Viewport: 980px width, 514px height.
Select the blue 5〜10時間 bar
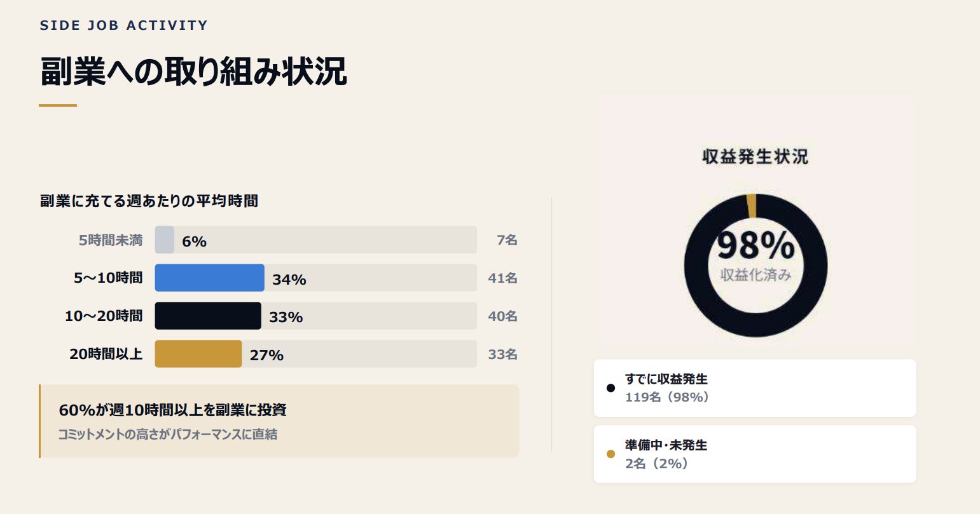pos(209,278)
